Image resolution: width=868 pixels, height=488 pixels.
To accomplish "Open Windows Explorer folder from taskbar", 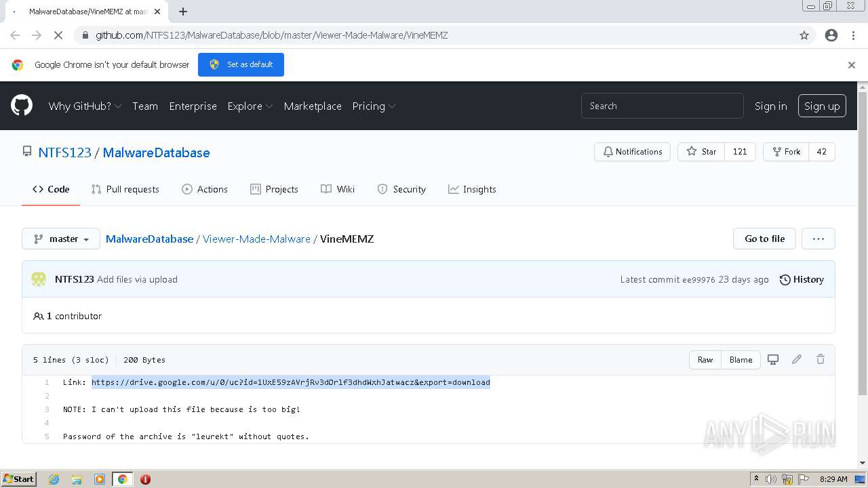I will click(x=77, y=479).
